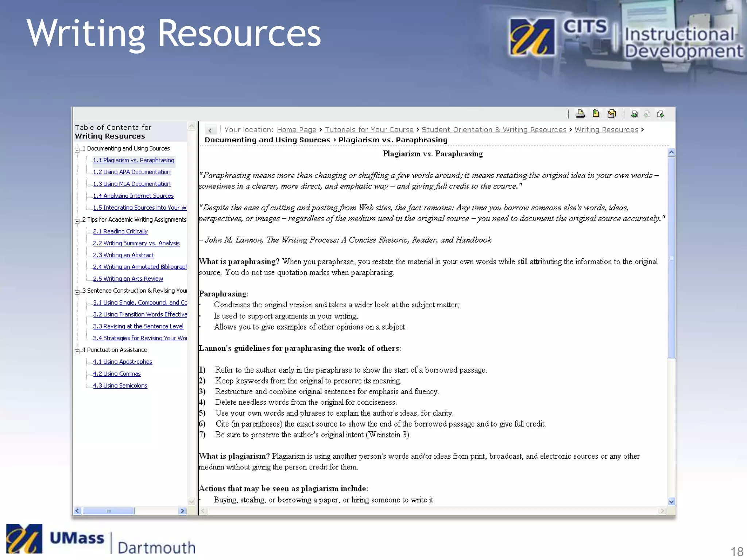This screenshot has width=747, height=560.
Task: Click the 4 Punctuation Assistance heading
Action: point(115,350)
